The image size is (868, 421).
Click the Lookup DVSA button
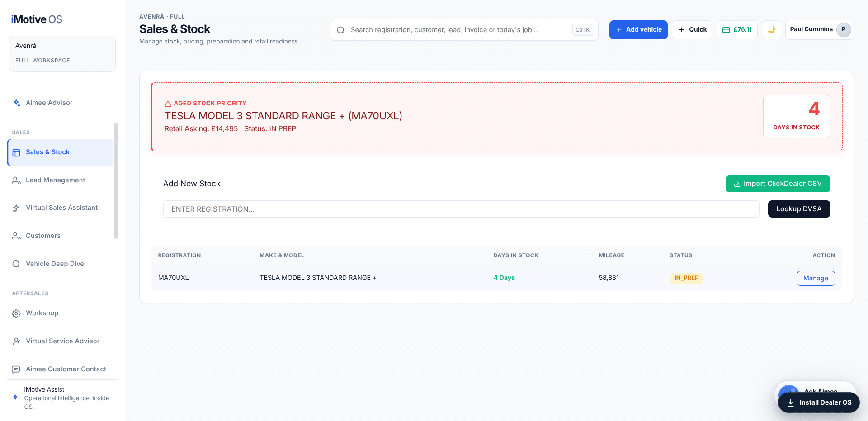click(x=799, y=209)
